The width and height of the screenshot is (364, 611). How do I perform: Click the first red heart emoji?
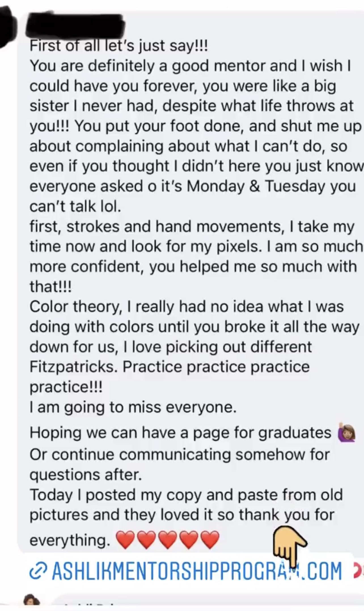pyautogui.click(x=125, y=540)
